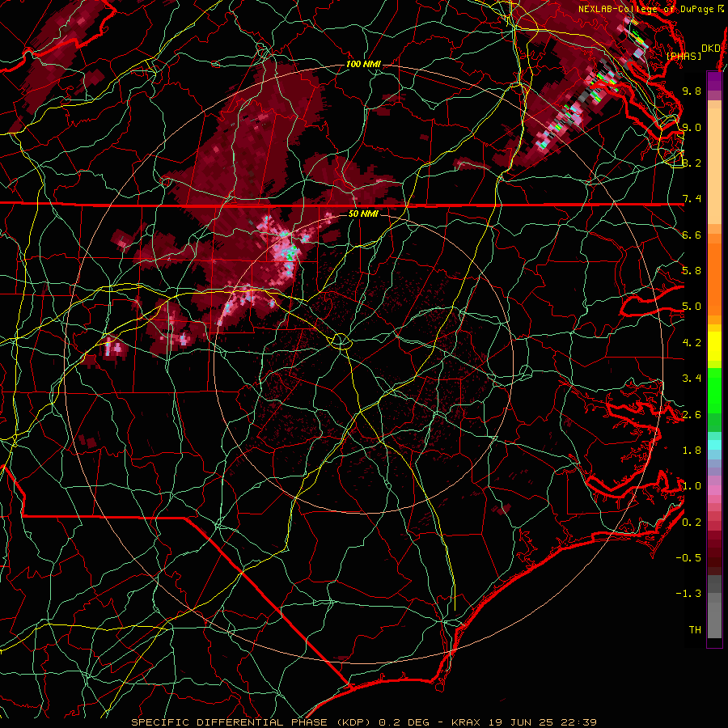728x728 pixels.
Task: Click the -1.3 scale value
Action: 688,594
